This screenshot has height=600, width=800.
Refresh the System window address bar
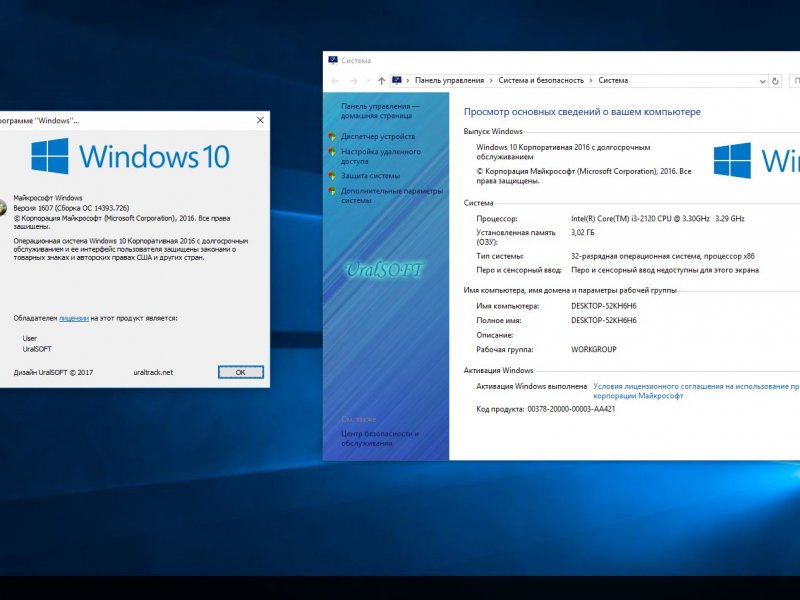coord(775,81)
